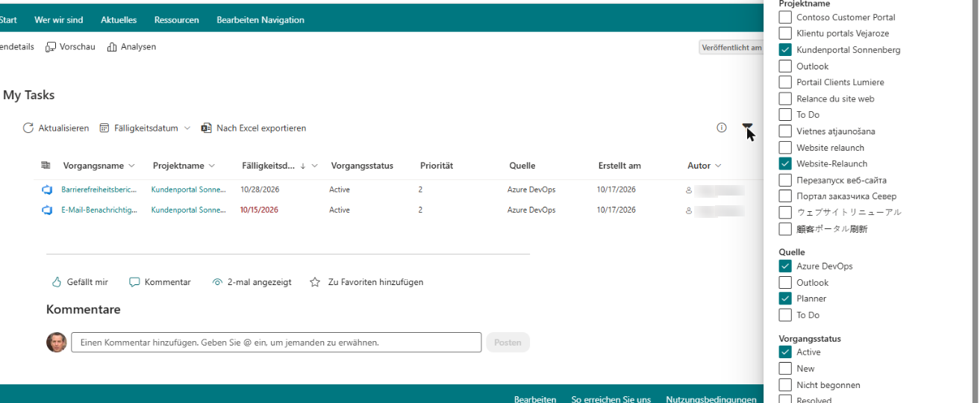Click the Kommentar speech bubble icon
Screen dimensions: 980x403
134,282
